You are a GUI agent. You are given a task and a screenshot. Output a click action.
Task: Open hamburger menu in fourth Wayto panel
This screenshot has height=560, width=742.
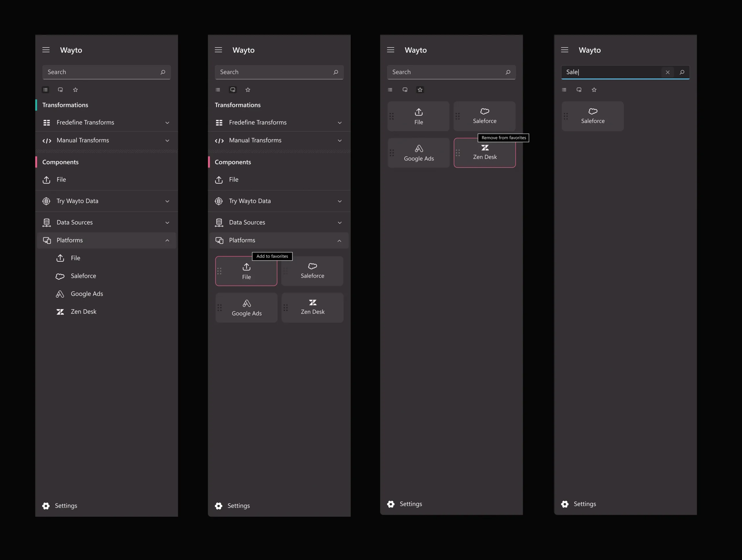coord(565,50)
